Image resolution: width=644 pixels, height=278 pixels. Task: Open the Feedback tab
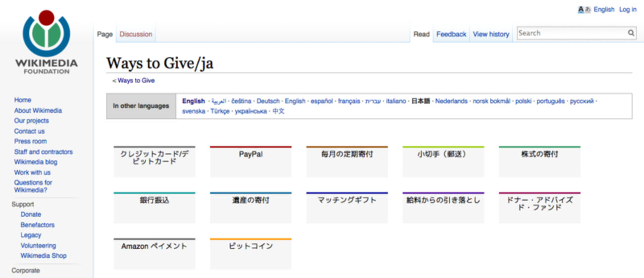click(451, 34)
